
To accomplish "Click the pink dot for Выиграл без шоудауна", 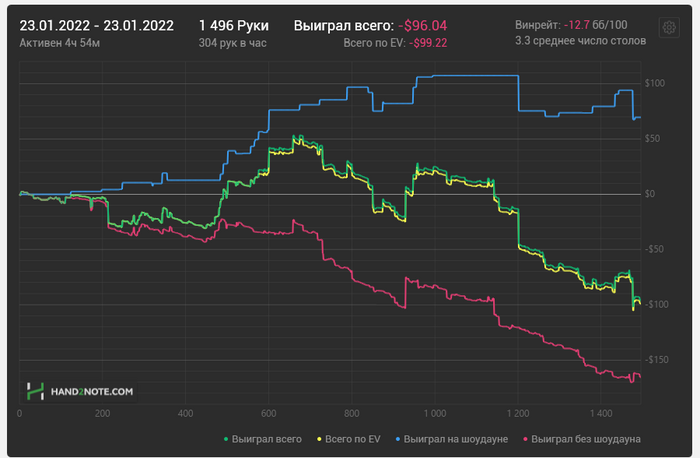I will 525,439.
